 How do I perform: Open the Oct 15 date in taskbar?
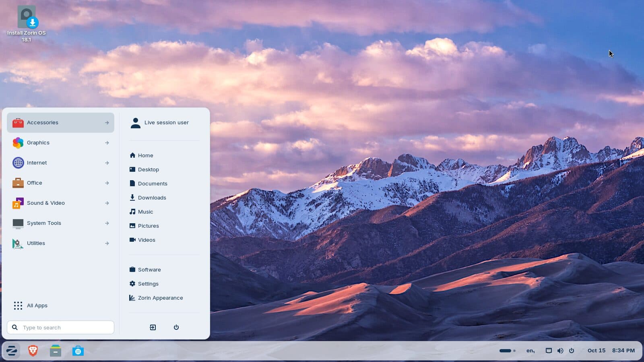click(x=597, y=351)
